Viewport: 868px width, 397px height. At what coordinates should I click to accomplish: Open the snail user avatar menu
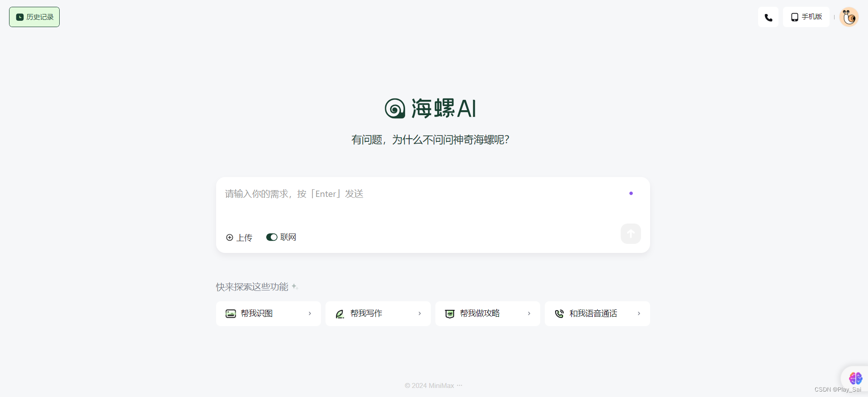click(849, 17)
